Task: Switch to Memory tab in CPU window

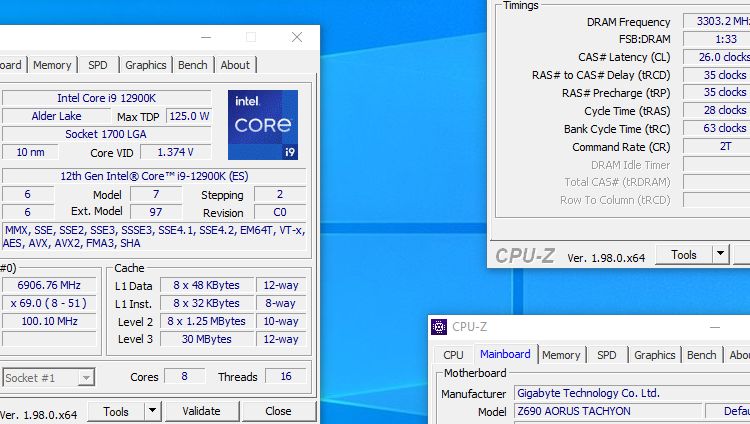Action: click(52, 65)
